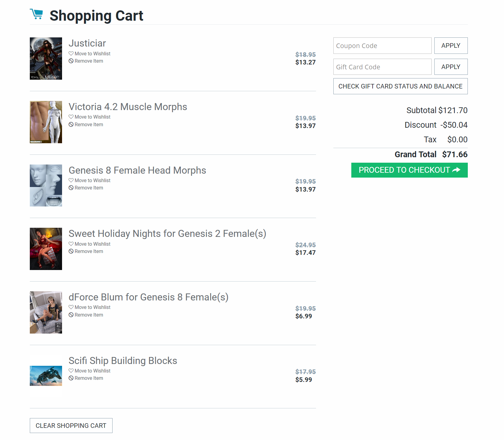Focus the Coupon Code input field
This screenshot has width=504, height=440.
[382, 46]
